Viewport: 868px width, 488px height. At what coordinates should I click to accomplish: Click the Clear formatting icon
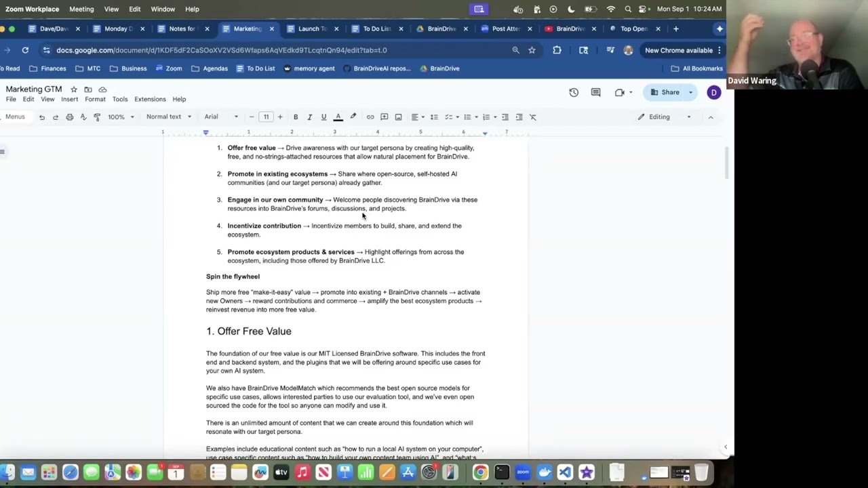point(533,117)
